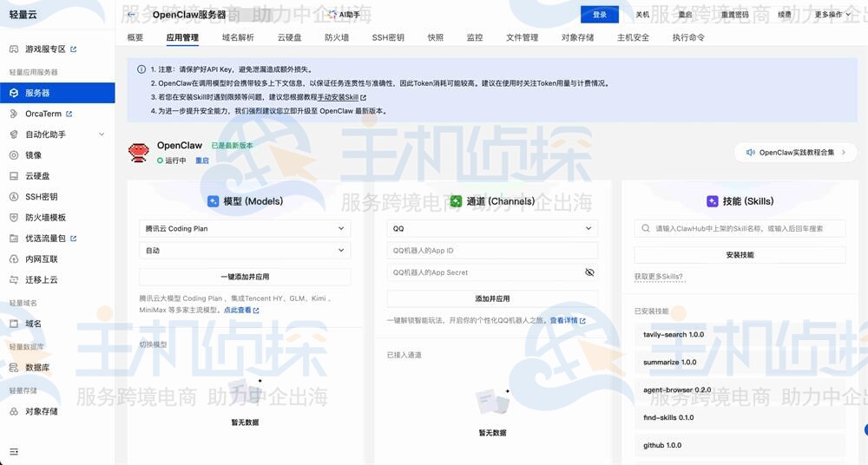Click the 续费 renew button
The width and height of the screenshot is (868, 465).
pos(785,15)
